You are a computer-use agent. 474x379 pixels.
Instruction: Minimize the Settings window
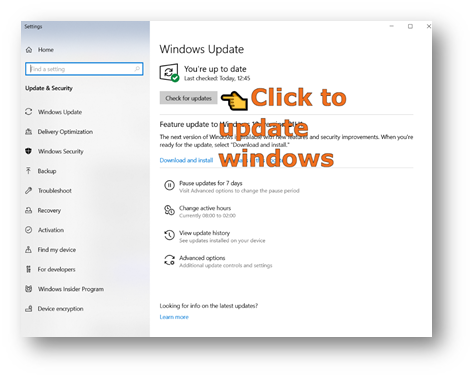coord(392,26)
